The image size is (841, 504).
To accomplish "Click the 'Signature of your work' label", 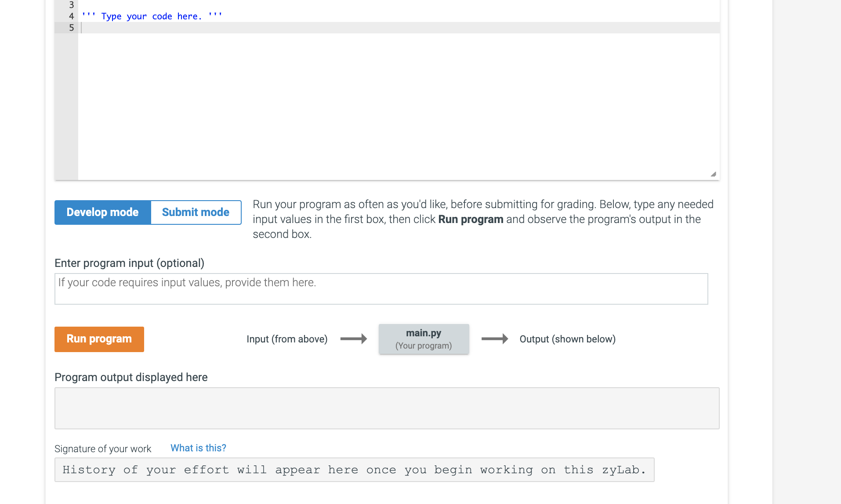I will tap(103, 449).
